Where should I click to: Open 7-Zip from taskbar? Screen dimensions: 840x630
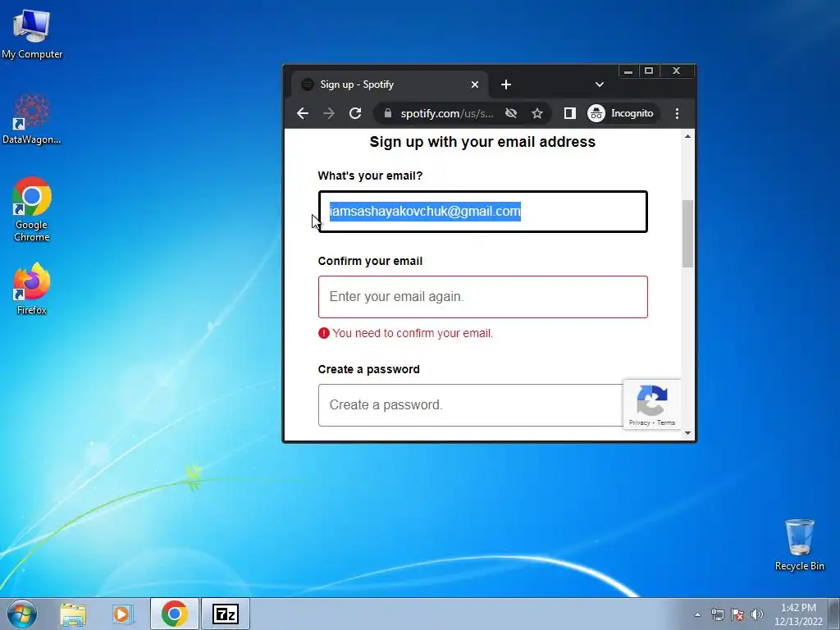point(226,614)
